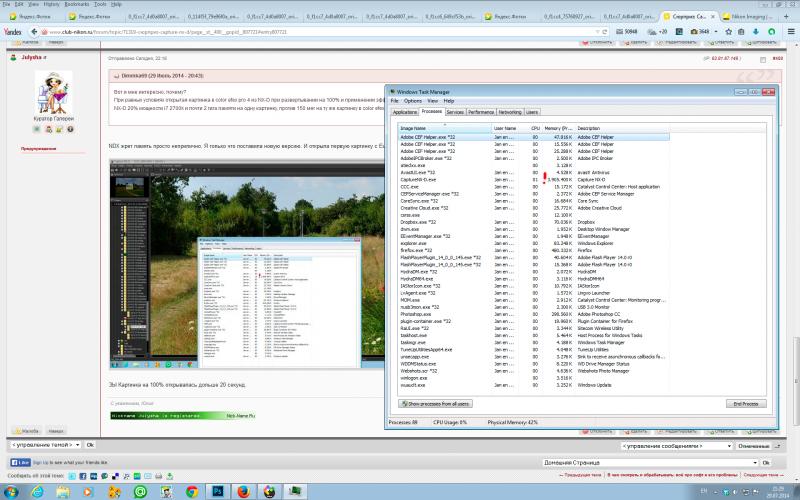Open the browser Bookmarks menu
The width and height of the screenshot is (800, 500).
(x=77, y=4)
